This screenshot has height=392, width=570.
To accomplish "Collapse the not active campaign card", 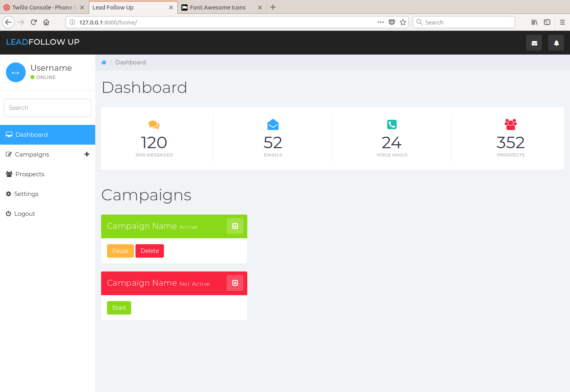I will pyautogui.click(x=235, y=283).
